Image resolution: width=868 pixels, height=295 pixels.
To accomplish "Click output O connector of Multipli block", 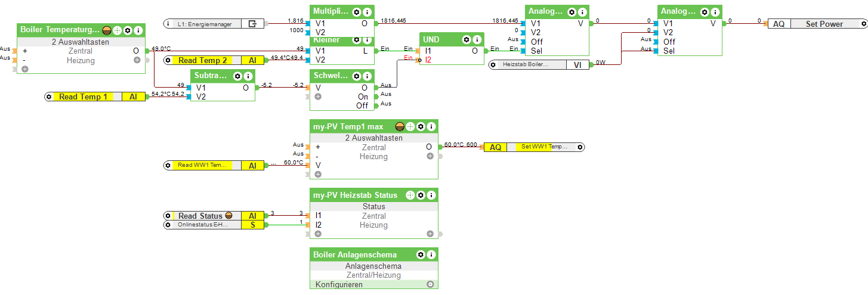I will click(x=376, y=23).
